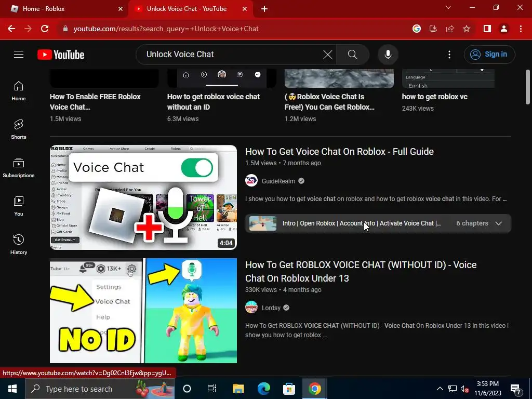Open Subscriptions in the sidebar
The width and height of the screenshot is (532, 399).
(19, 168)
